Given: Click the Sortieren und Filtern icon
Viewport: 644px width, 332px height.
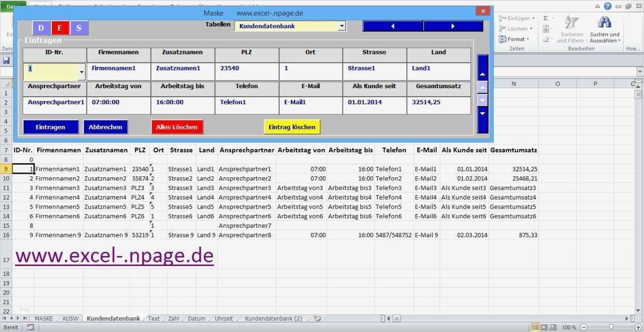Looking at the screenshot, I should pyautogui.click(x=571, y=22).
